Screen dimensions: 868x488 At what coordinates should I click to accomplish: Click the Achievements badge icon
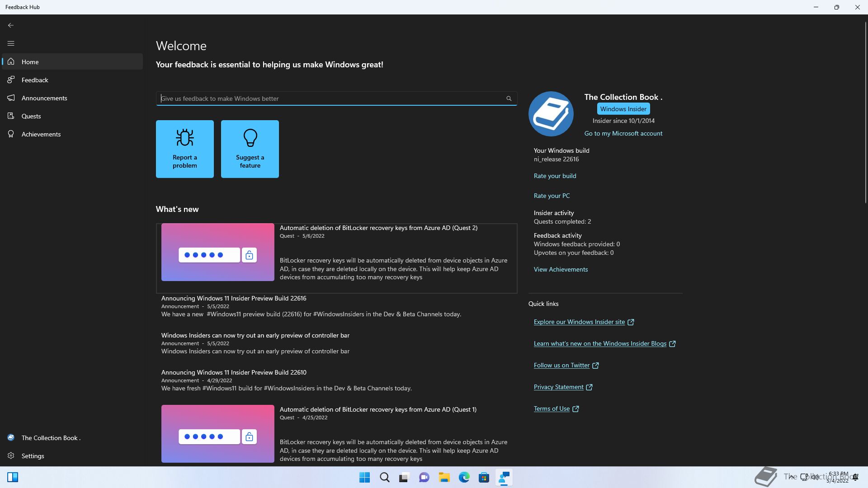coord(11,134)
